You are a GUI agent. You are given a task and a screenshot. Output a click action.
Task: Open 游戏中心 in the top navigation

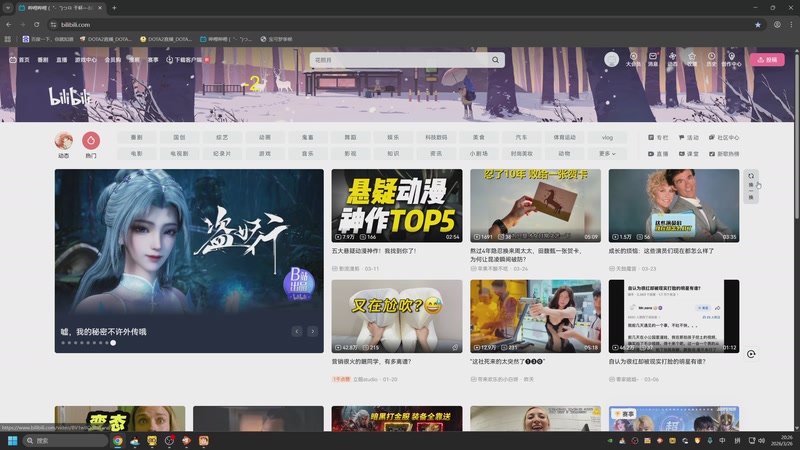pyautogui.click(x=85, y=60)
